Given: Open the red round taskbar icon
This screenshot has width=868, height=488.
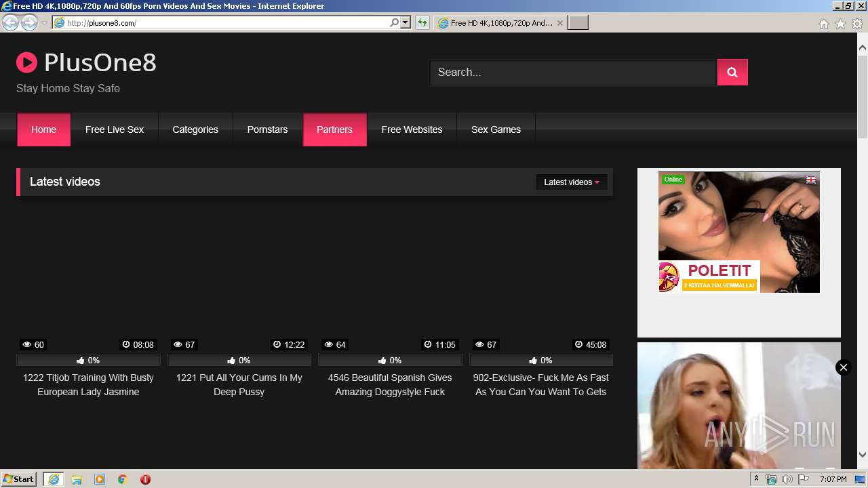Looking at the screenshot, I should click(145, 479).
